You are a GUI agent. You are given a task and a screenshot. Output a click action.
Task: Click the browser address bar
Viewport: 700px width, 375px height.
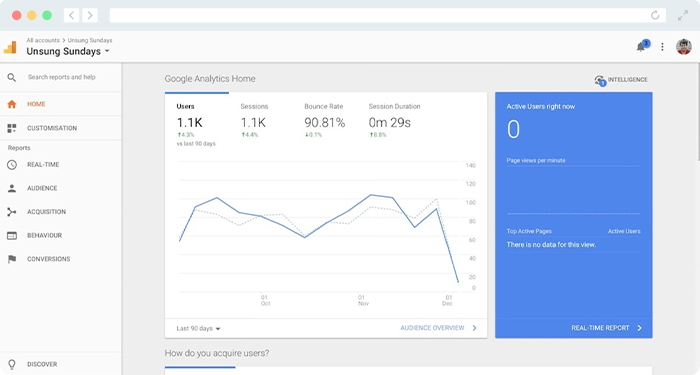[x=388, y=15]
